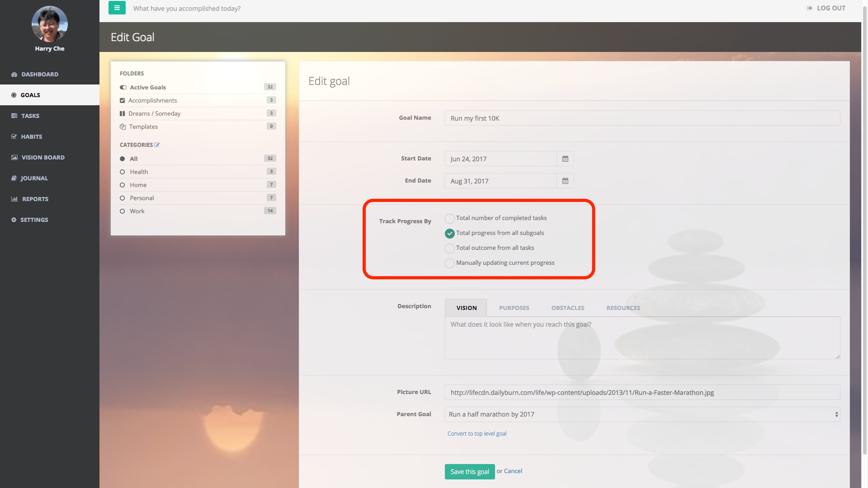868x488 pixels.
Task: Open the Reports chart section
Action: coord(35,199)
